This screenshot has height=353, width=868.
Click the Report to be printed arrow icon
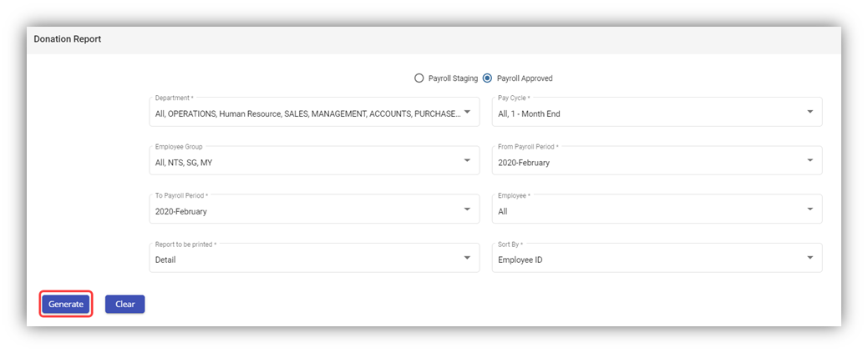pyautogui.click(x=467, y=258)
